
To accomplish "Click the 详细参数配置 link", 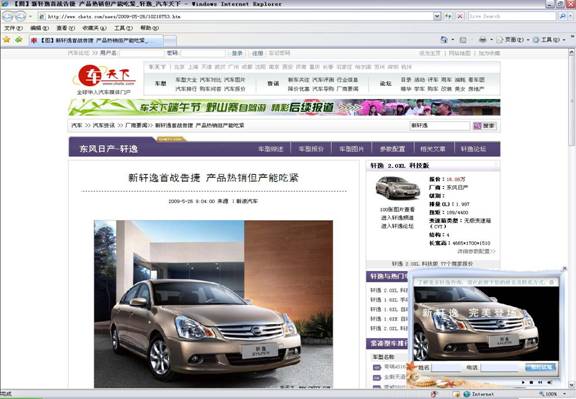I will pyautogui.click(x=476, y=251).
